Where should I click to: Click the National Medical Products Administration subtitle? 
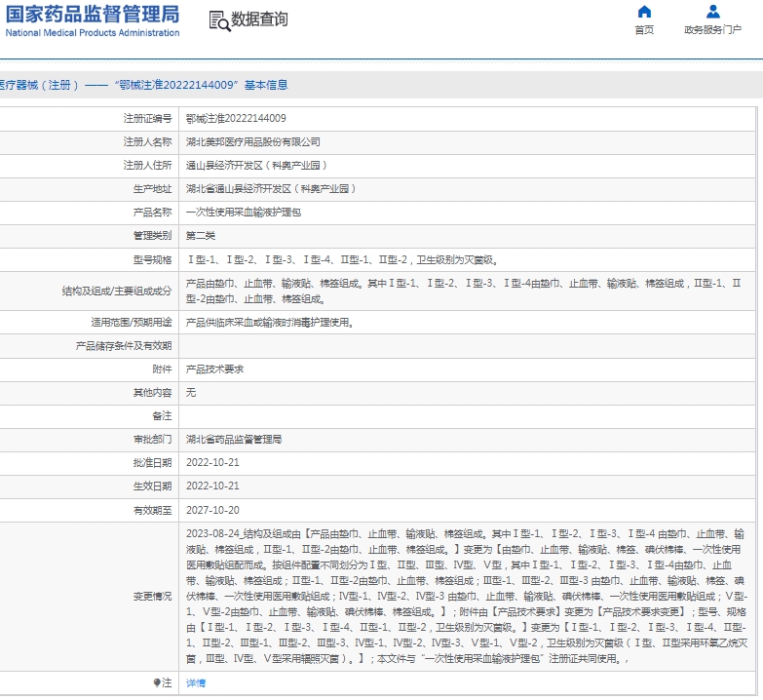point(93,32)
